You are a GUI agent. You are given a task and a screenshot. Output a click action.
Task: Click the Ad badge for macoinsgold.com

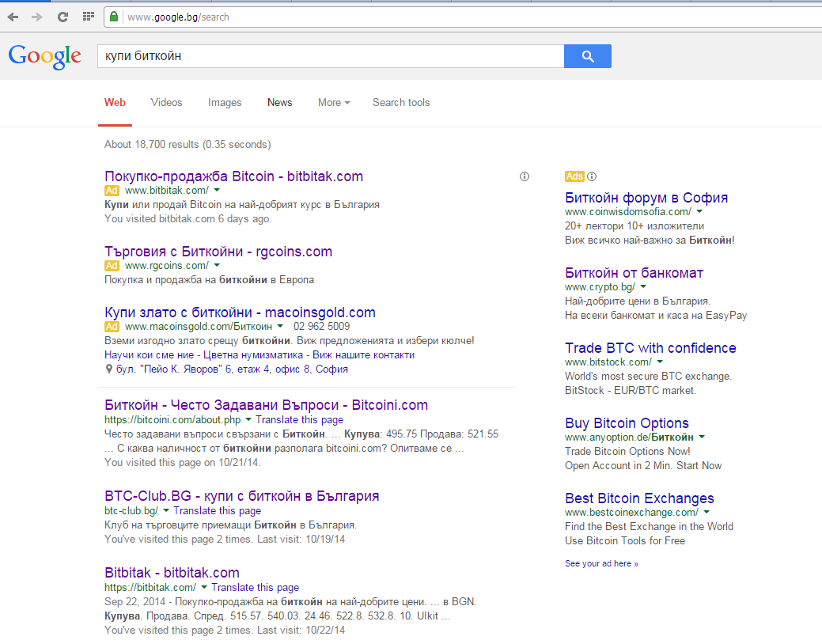[112, 327]
